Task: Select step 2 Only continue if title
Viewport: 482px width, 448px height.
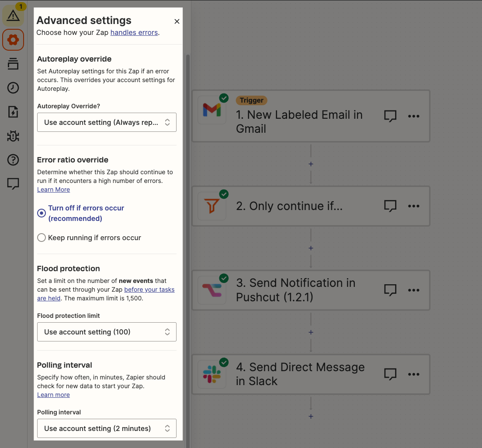Action: [x=289, y=206]
